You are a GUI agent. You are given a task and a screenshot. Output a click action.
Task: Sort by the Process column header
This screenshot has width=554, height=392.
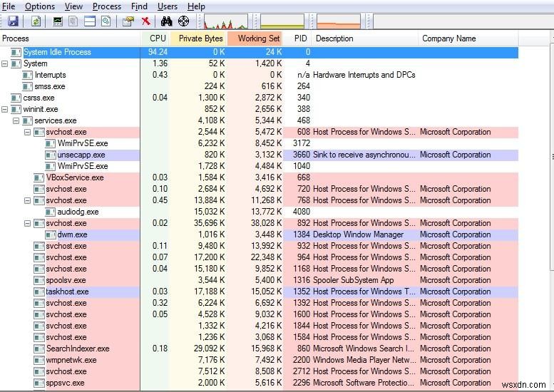(x=71, y=38)
